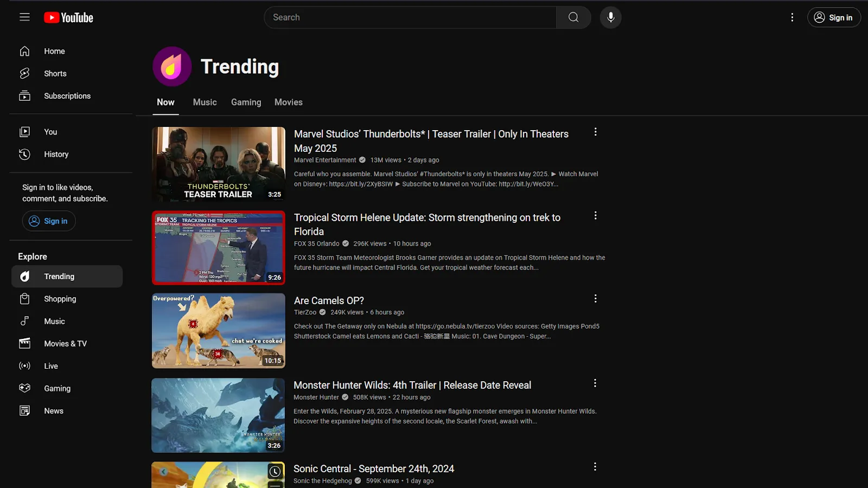Click in the Search input field
Screen dimensions: 868x488
coord(410,17)
